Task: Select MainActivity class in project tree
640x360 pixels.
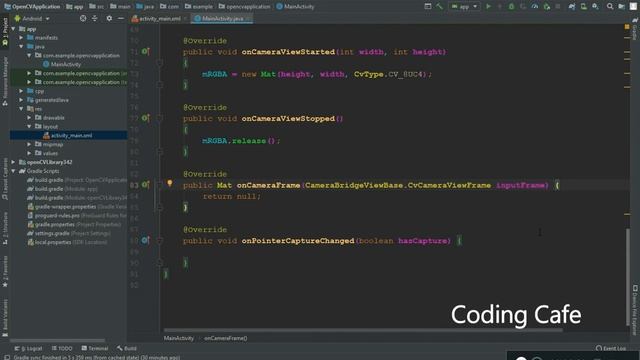Action: click(x=62, y=64)
